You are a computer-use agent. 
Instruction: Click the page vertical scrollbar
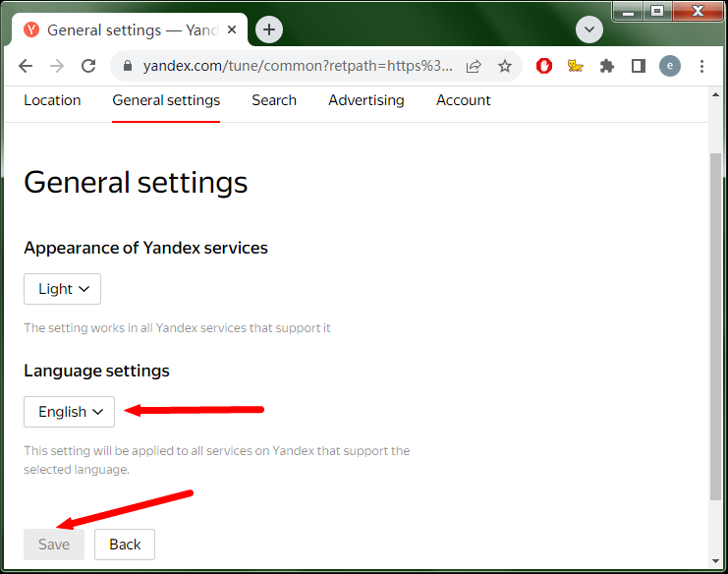[715, 324]
